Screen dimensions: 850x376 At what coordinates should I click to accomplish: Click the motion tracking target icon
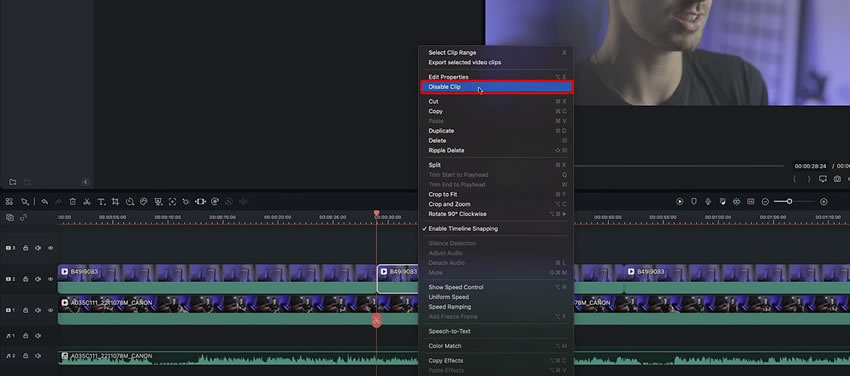(172, 202)
